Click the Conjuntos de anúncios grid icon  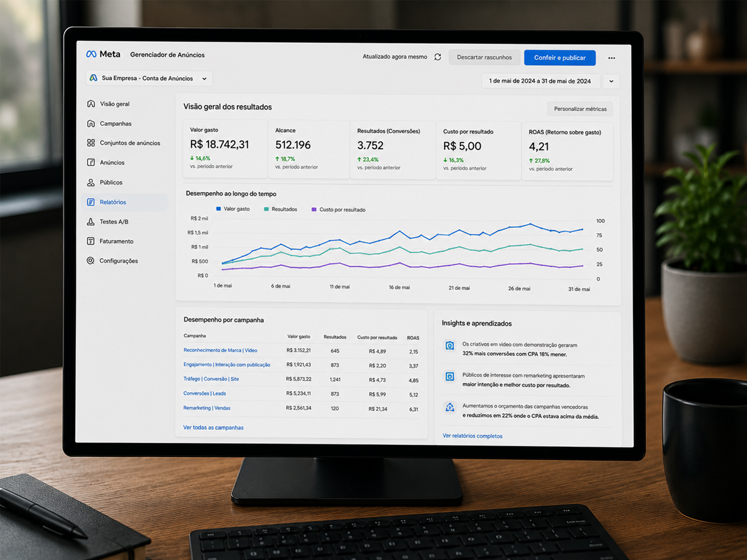point(91,143)
